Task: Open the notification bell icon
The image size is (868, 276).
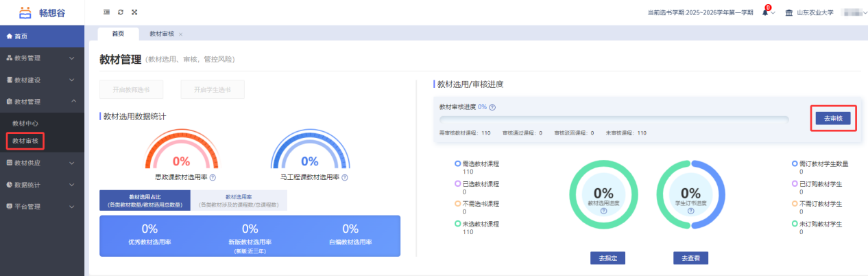Action: coord(765,13)
